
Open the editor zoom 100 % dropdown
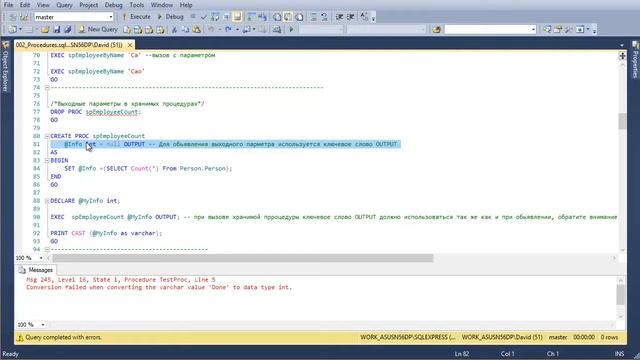click(x=41, y=258)
